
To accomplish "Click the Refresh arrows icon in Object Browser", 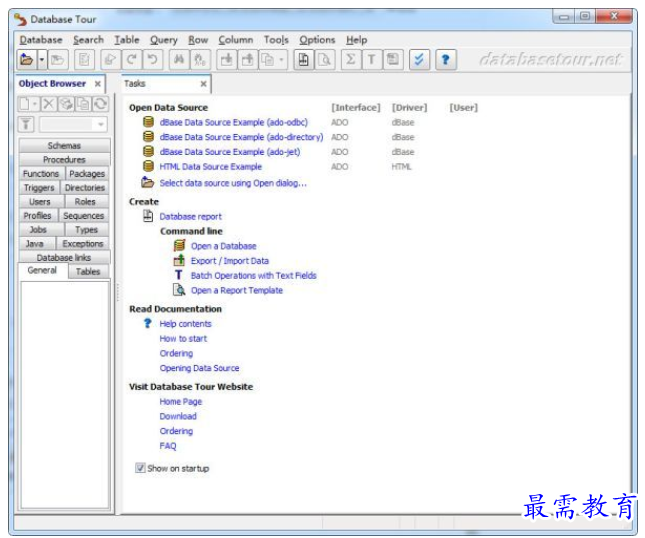I will (100, 104).
